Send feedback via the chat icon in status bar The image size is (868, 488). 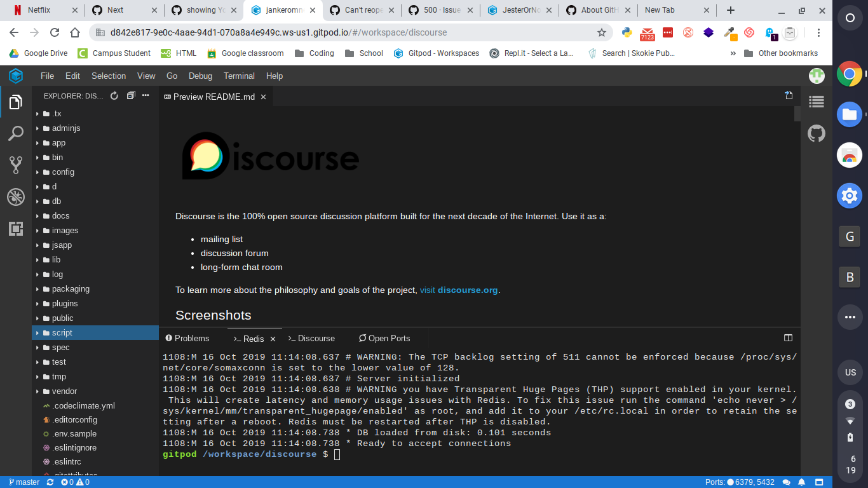tap(787, 482)
